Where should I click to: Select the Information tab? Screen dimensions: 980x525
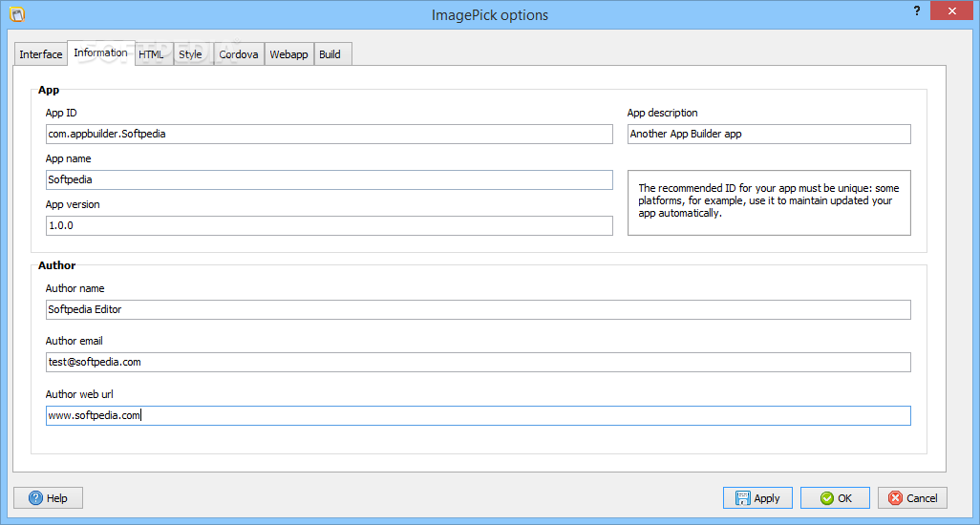100,52
